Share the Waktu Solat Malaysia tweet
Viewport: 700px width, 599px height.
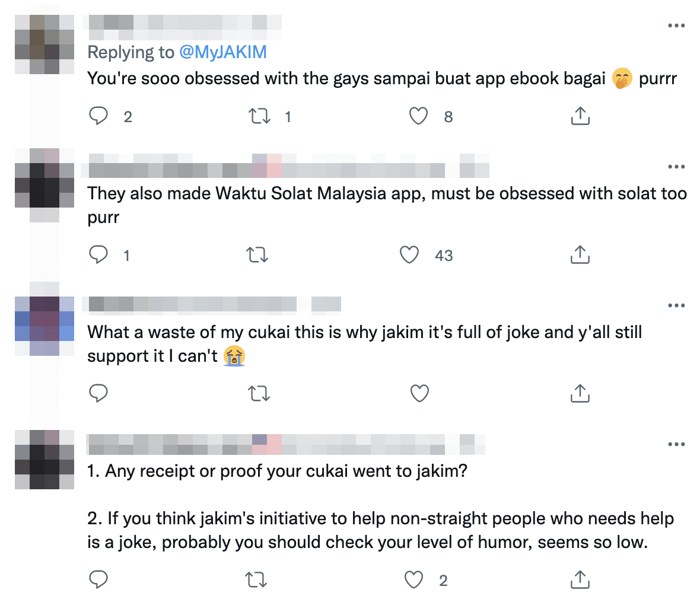pos(580,255)
